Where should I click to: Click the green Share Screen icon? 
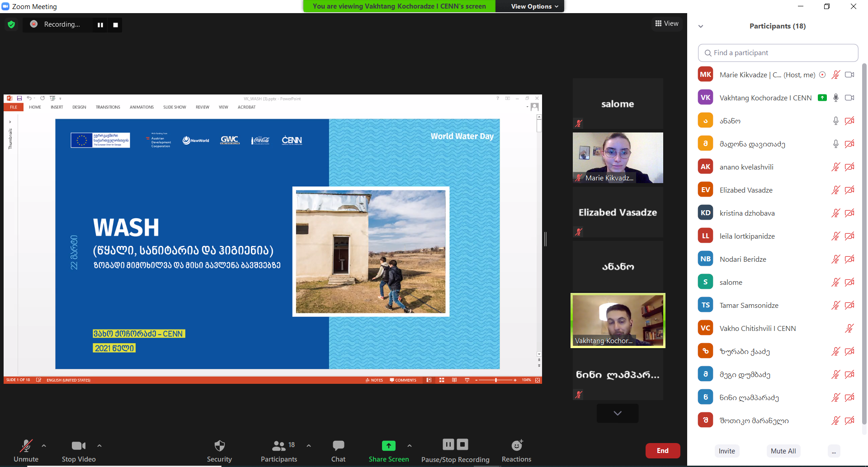(x=388, y=446)
